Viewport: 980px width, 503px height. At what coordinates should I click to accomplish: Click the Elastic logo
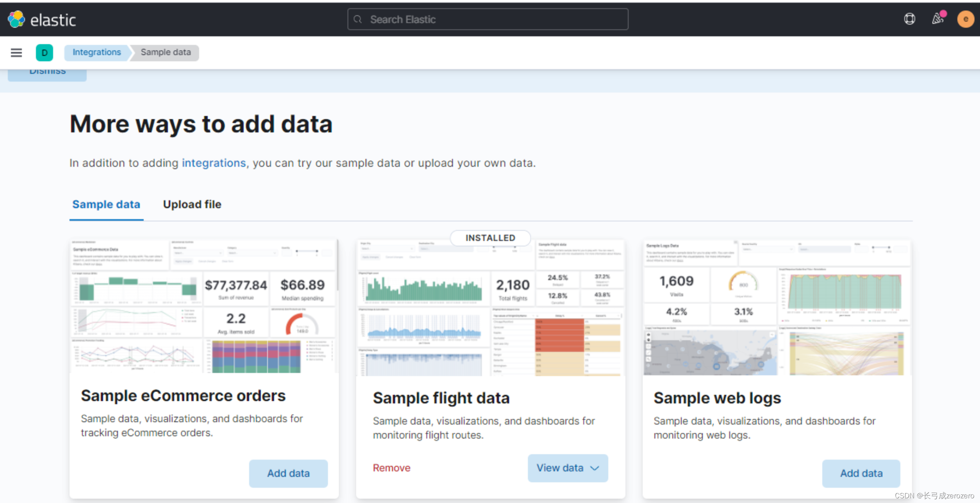coord(42,20)
